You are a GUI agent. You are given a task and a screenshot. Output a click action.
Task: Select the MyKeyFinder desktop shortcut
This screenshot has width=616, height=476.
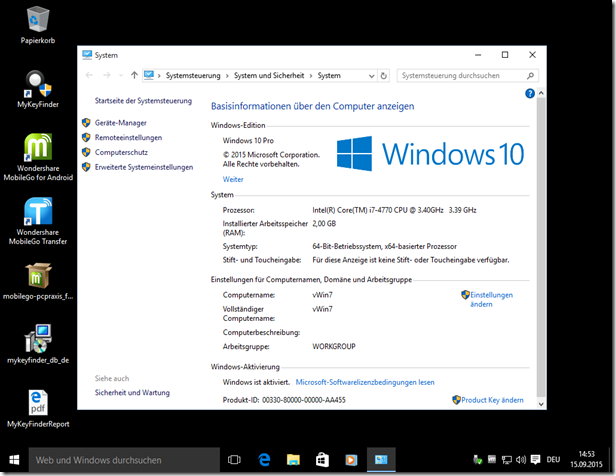pyautogui.click(x=38, y=89)
